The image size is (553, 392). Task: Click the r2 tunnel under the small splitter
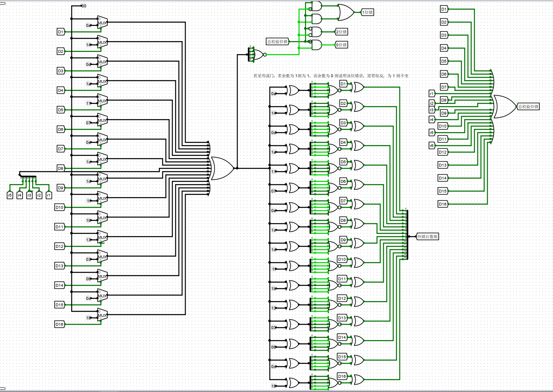(39, 195)
